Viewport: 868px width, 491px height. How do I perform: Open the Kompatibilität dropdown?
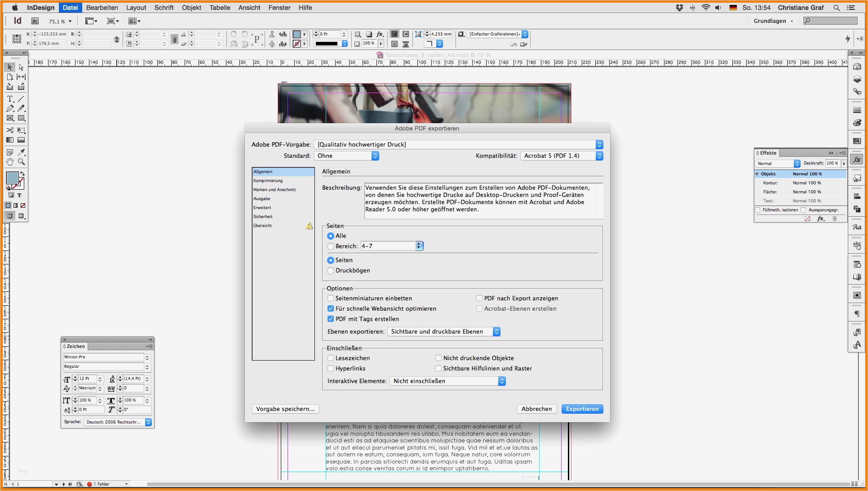[x=562, y=156]
